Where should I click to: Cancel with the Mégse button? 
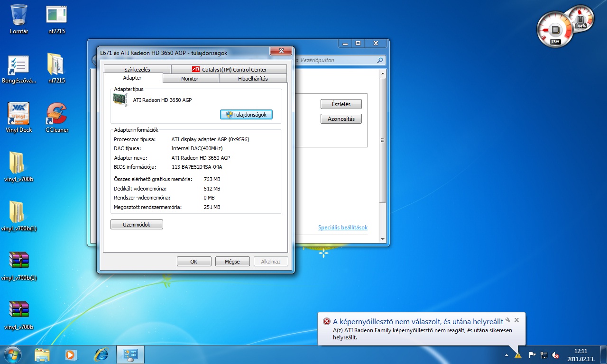click(232, 262)
